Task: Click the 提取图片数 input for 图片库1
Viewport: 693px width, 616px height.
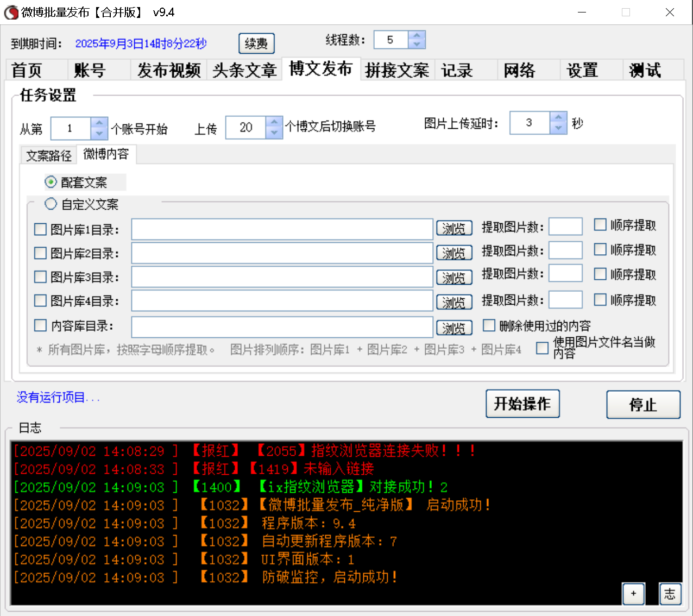Action: [x=565, y=226]
